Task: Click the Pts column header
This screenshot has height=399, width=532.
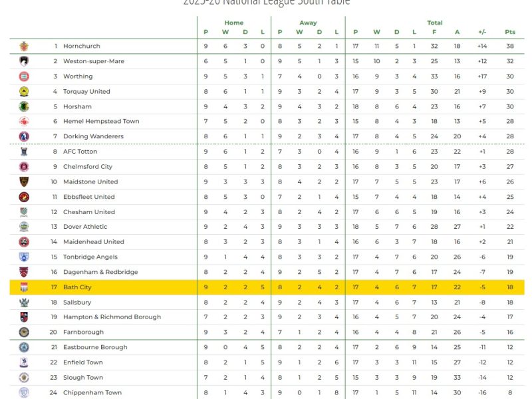Action: click(x=510, y=32)
